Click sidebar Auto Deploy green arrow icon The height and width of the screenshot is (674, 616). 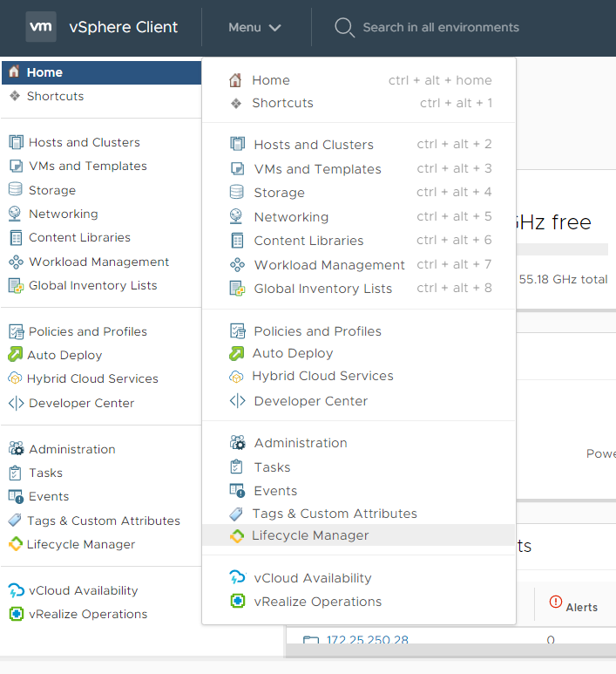pos(15,355)
